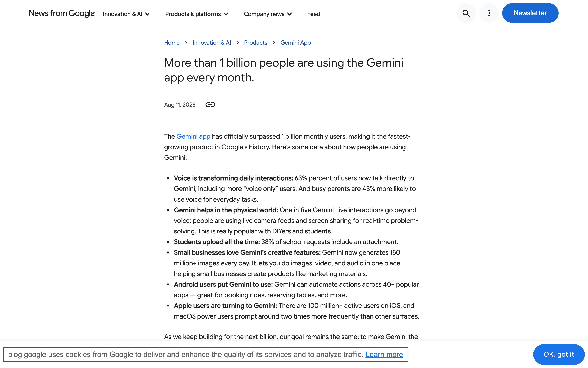Open the search icon in header
This screenshot has width=588, height=368.
[x=466, y=13]
